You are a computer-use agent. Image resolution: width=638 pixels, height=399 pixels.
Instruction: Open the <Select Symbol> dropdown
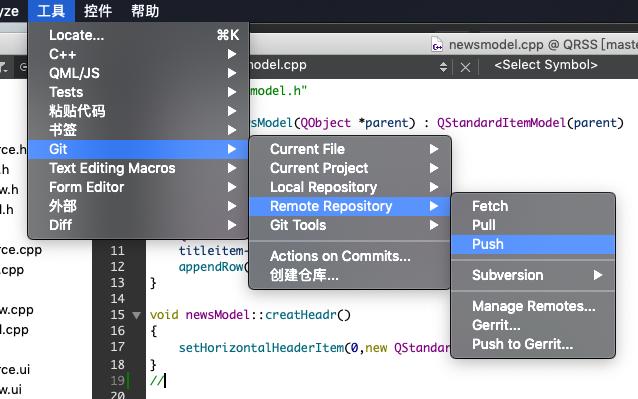pyautogui.click(x=546, y=65)
